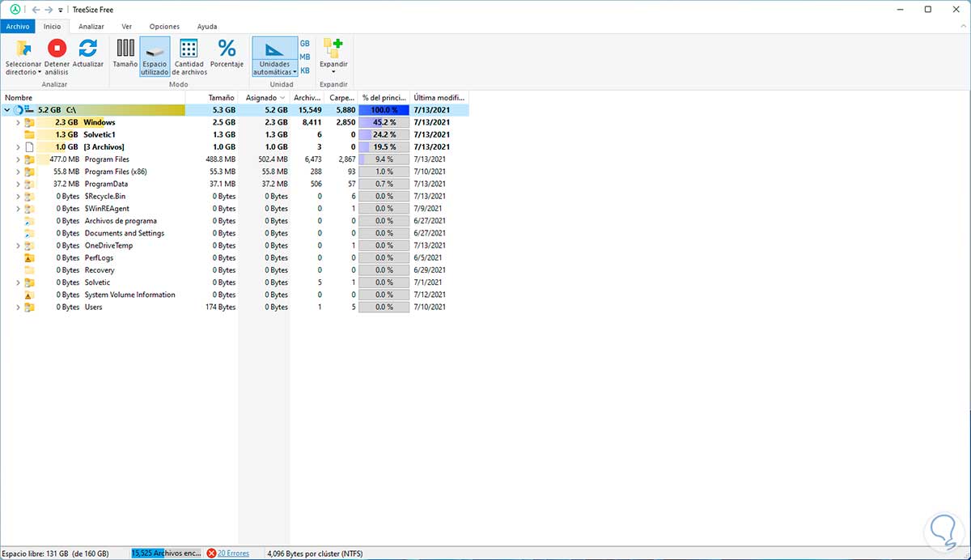
Task: Select Espacio utilizado mode
Action: [155, 56]
